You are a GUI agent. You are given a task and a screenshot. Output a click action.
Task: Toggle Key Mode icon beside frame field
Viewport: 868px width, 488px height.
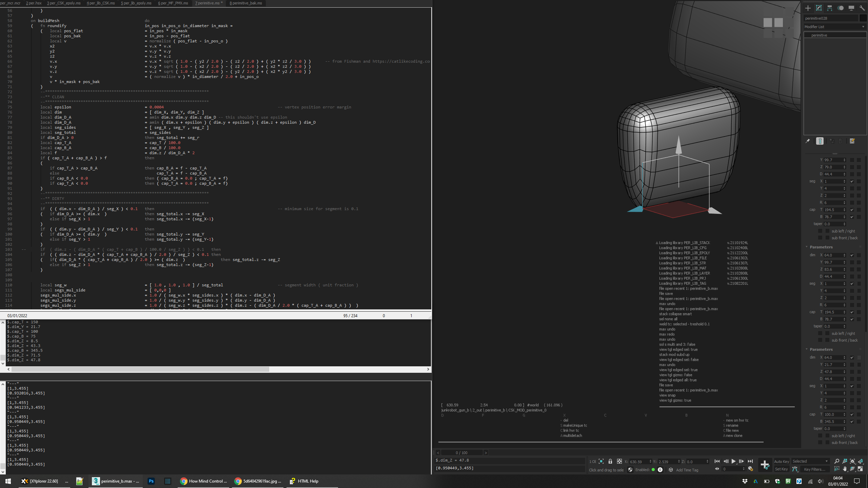717,469
